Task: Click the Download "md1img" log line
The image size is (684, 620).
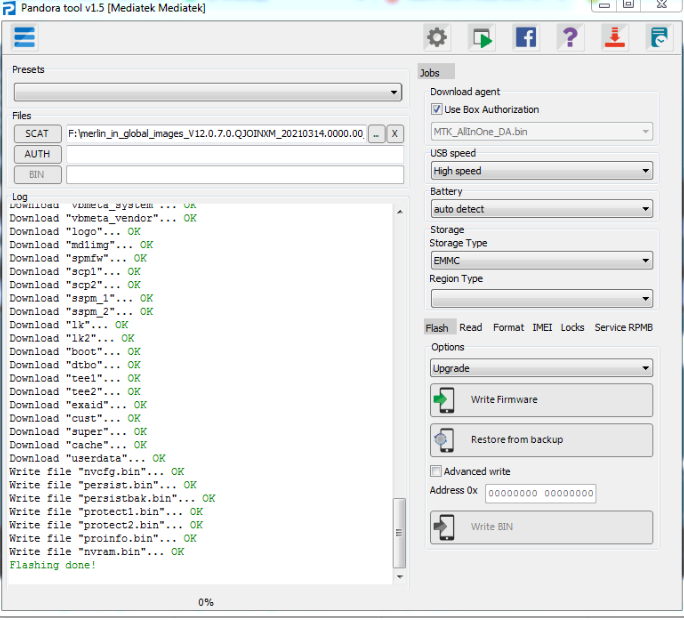Action: coord(81,245)
